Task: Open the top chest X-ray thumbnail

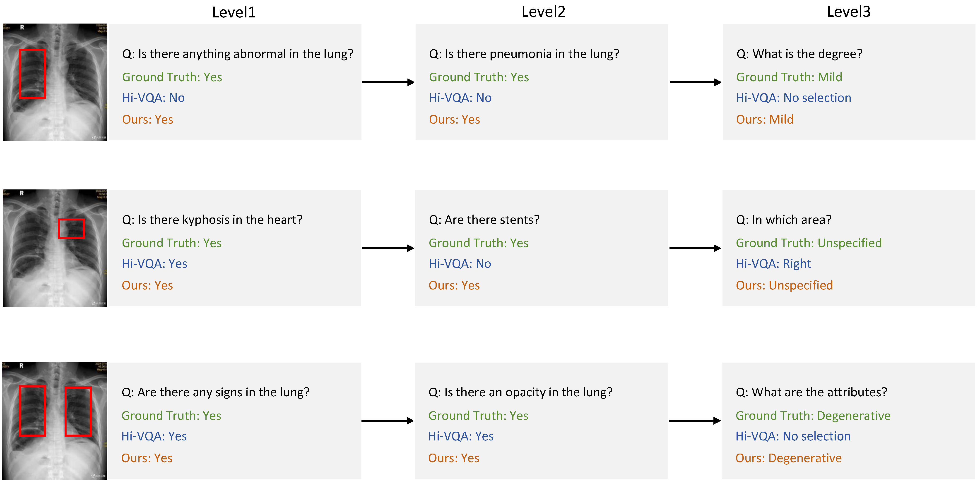Action: point(55,82)
